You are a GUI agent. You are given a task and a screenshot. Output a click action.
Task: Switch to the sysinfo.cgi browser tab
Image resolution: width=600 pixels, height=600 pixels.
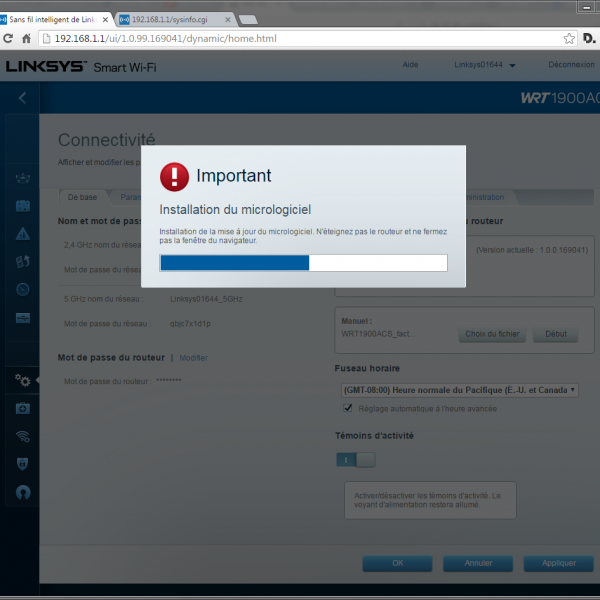pyautogui.click(x=170, y=19)
